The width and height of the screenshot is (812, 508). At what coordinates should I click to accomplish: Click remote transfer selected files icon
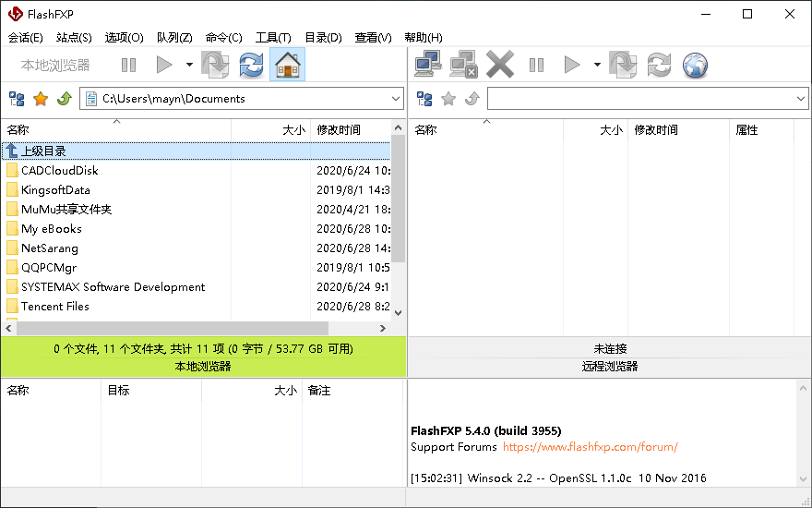623,65
